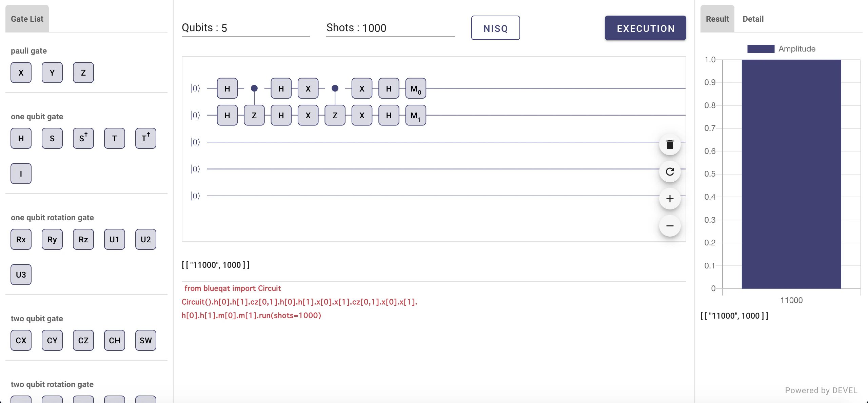The width and height of the screenshot is (868, 403).
Task: Click the result text under the chart
Action: click(734, 316)
